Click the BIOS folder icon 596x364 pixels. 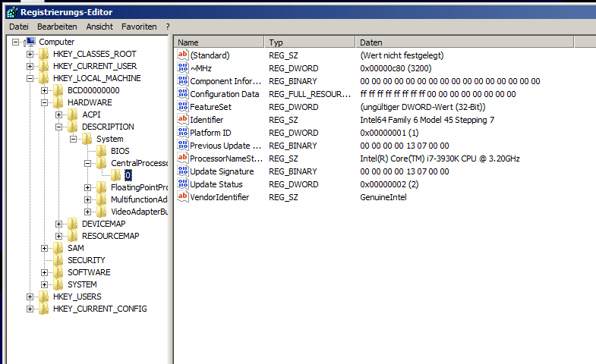point(102,151)
